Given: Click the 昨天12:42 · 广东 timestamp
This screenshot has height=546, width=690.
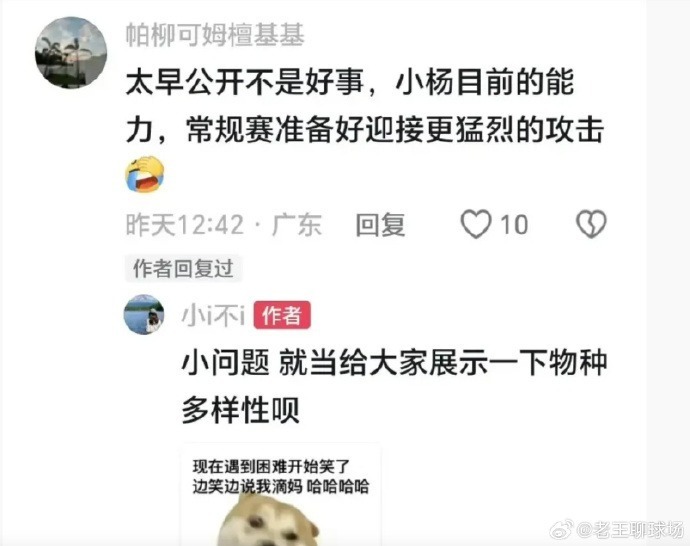Looking at the screenshot, I should (224, 225).
